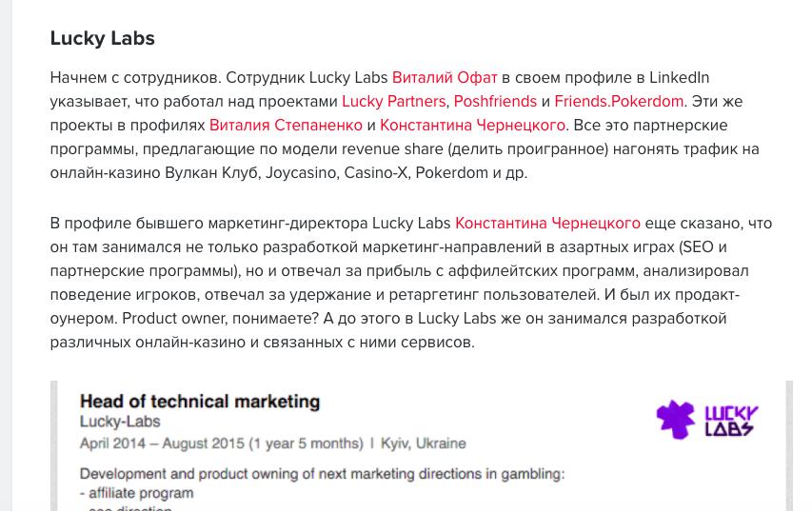Viewport: 812px width, 511px height.
Task: Open the Виталия Степаненко profile link
Action: [x=286, y=126]
